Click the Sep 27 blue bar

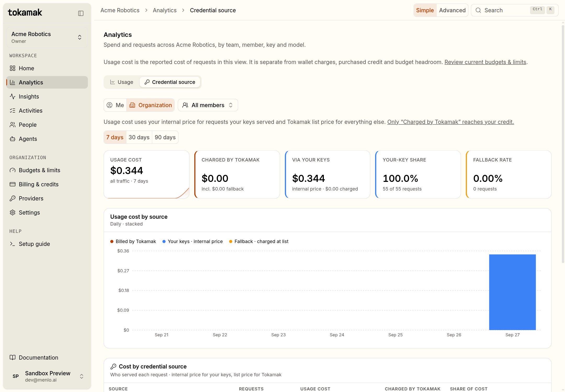(x=512, y=292)
